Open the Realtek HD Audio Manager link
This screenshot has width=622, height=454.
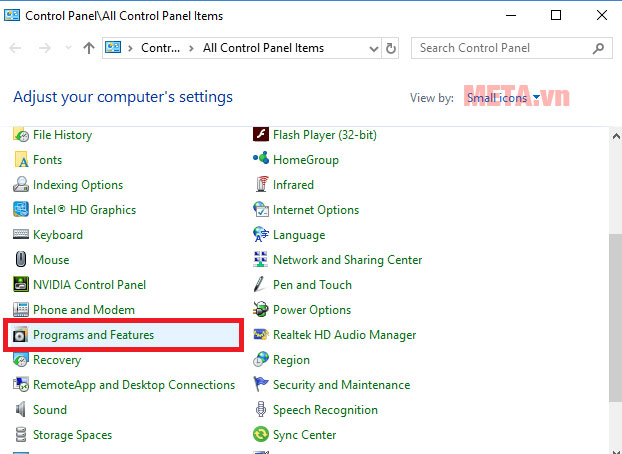(345, 335)
